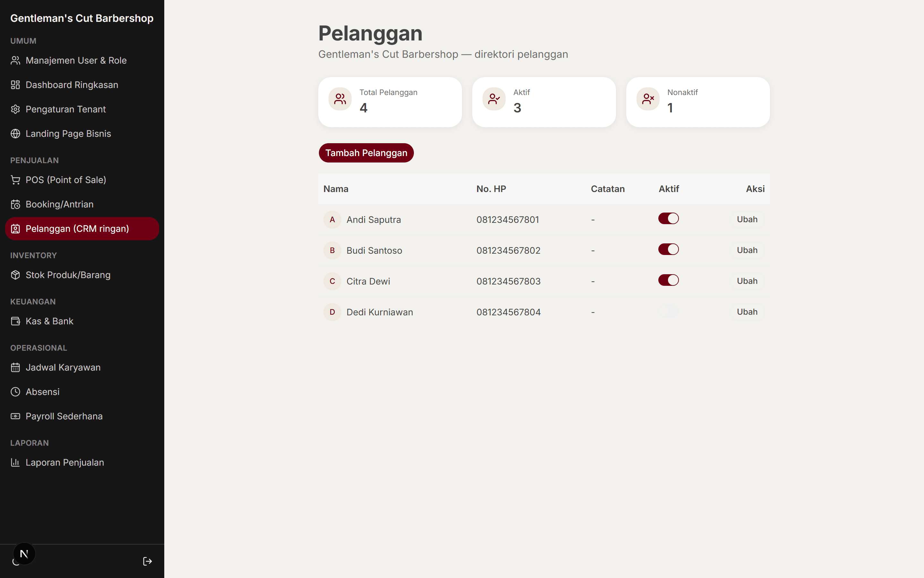Screen dimensions: 924x578
Task: Open POS (Point of Sale)
Action: click(x=82, y=180)
